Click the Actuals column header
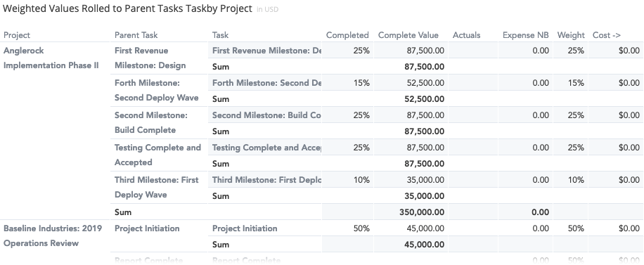 coord(467,35)
